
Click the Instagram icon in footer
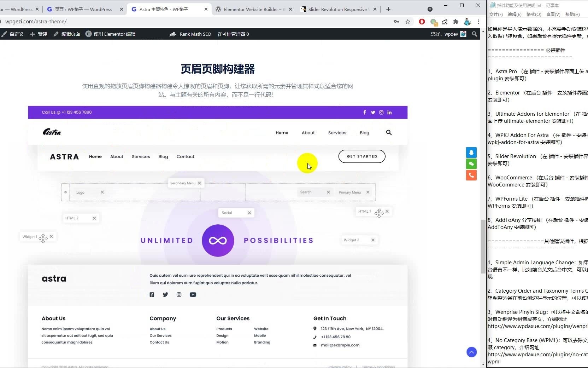click(179, 294)
